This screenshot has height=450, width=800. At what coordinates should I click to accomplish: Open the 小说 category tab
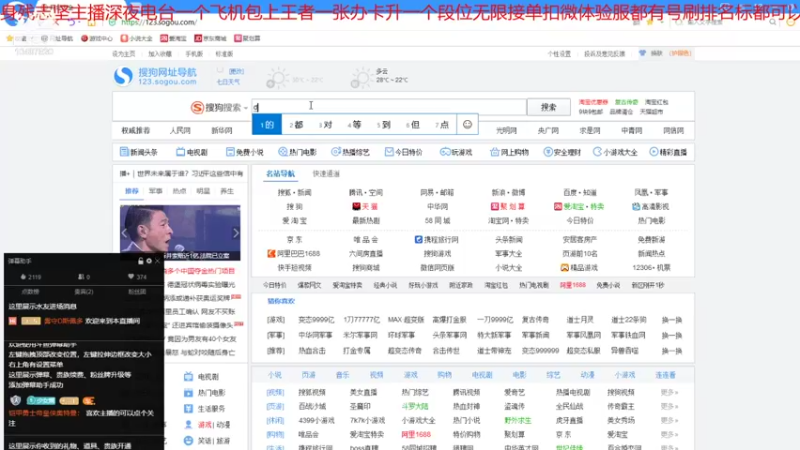coord(274,375)
